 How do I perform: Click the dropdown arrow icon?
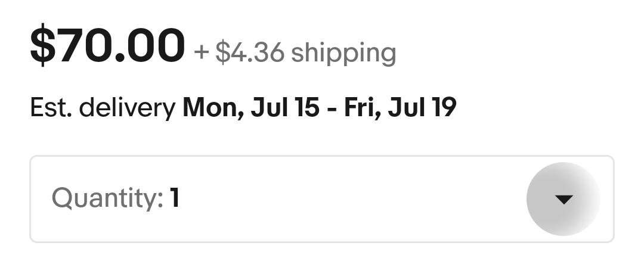click(563, 199)
